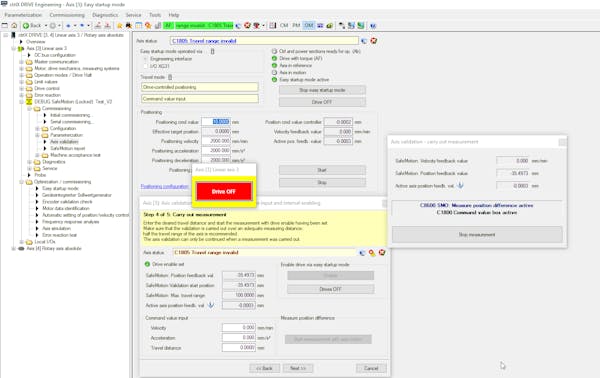
Task: Click the Start positioning button
Action: click(x=322, y=170)
